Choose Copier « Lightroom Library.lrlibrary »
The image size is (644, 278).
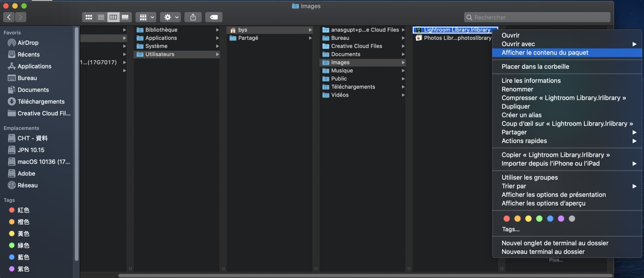click(x=567, y=155)
